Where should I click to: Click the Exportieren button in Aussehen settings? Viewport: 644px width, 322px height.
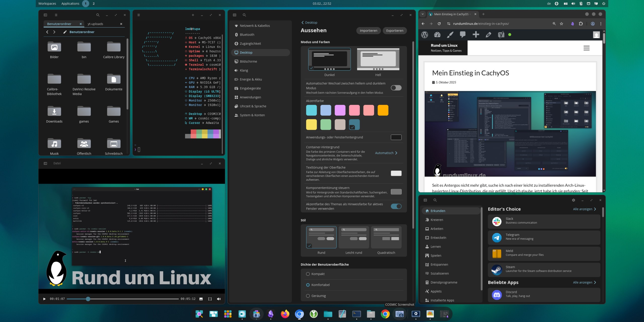[394, 30]
